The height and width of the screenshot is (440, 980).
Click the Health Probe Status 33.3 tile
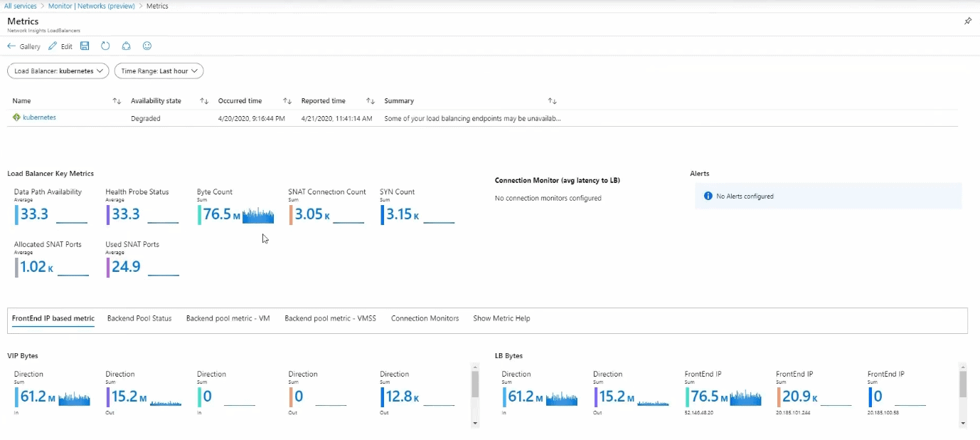pos(142,207)
